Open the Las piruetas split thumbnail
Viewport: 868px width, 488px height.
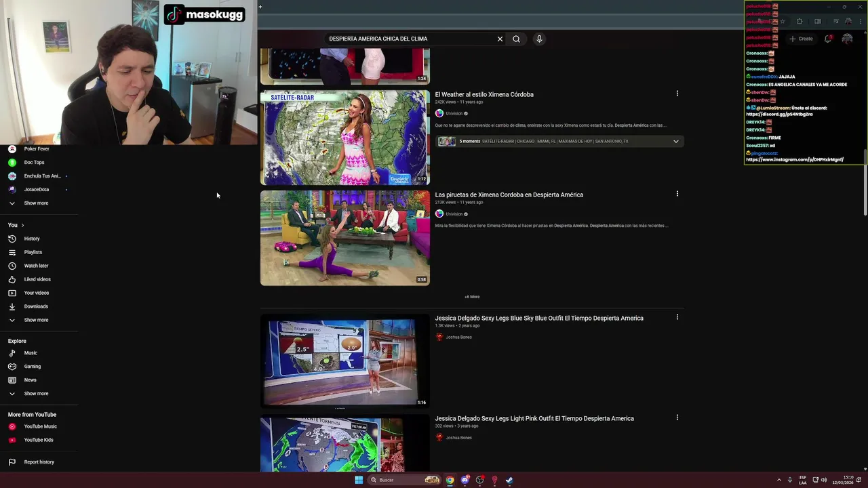point(345,238)
